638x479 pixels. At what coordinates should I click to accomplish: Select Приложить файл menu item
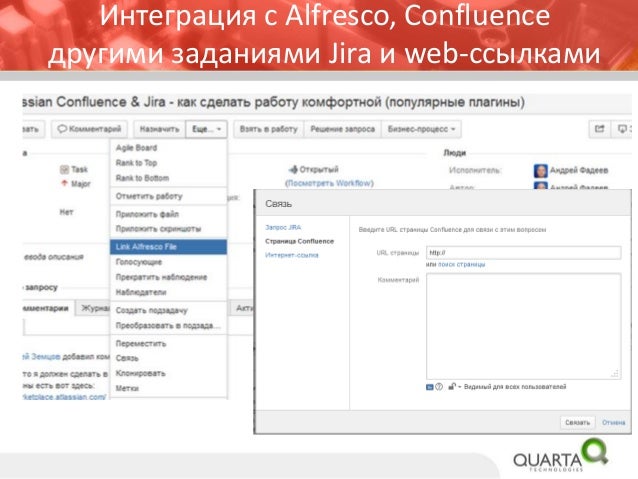tap(168, 214)
